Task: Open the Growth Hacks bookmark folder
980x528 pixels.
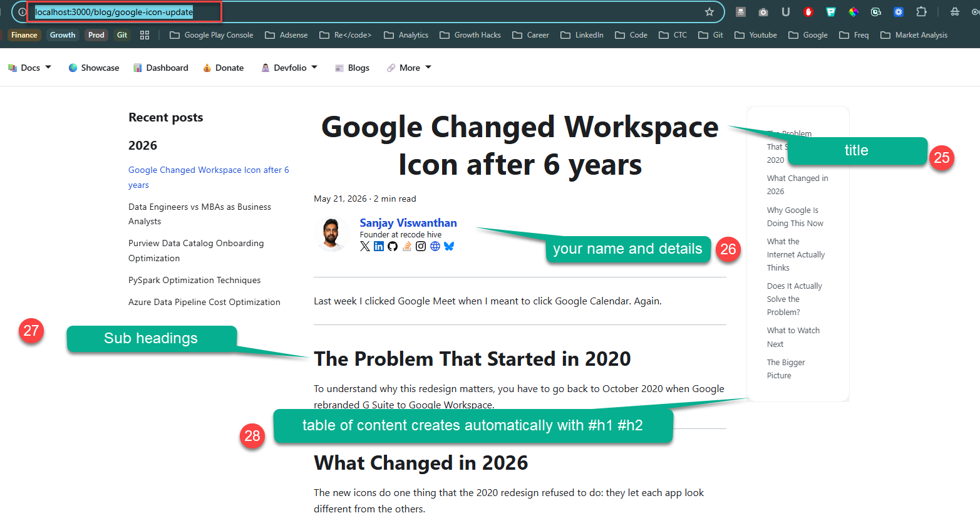Action: [470, 35]
